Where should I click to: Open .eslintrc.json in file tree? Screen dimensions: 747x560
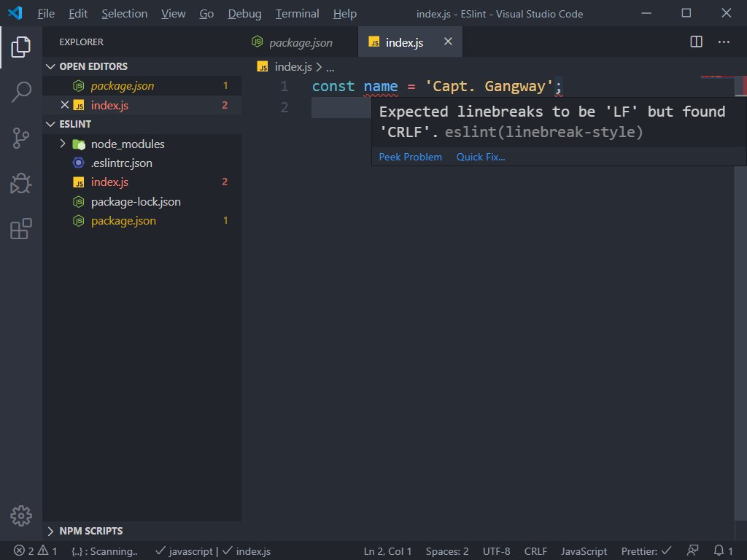point(142,163)
